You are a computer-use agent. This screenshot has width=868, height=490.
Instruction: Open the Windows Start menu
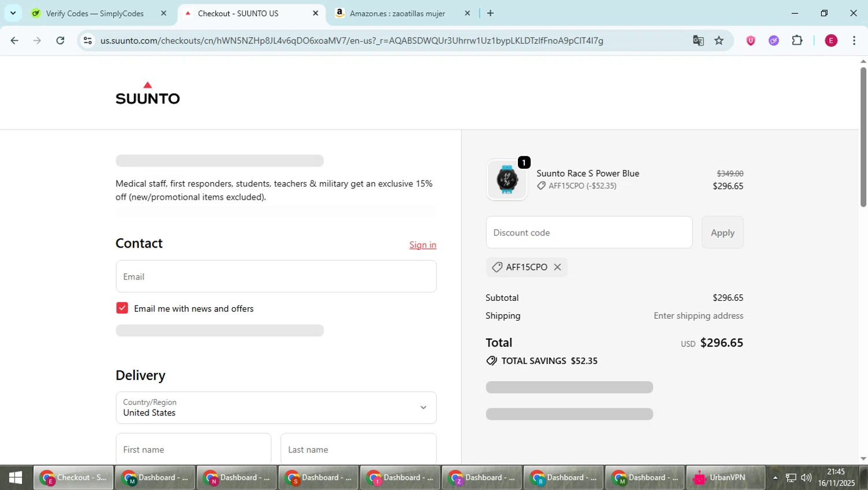[x=16, y=478]
